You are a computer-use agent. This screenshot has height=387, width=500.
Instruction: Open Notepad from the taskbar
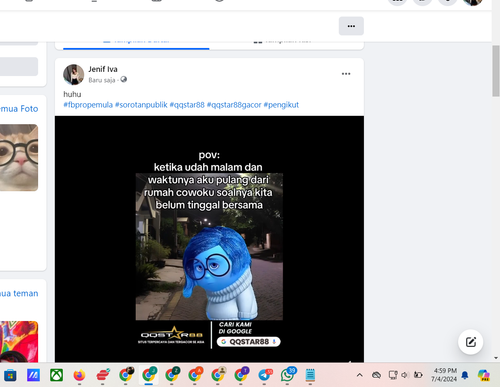[310, 375]
